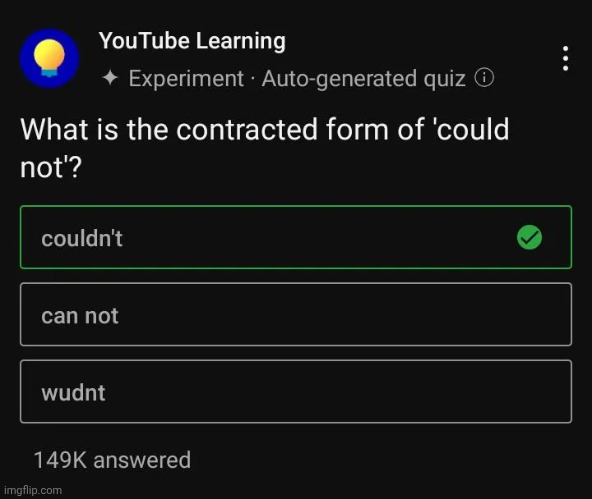Click the text 'can not' inside second option
The height and width of the screenshot is (499, 592).
click(80, 316)
